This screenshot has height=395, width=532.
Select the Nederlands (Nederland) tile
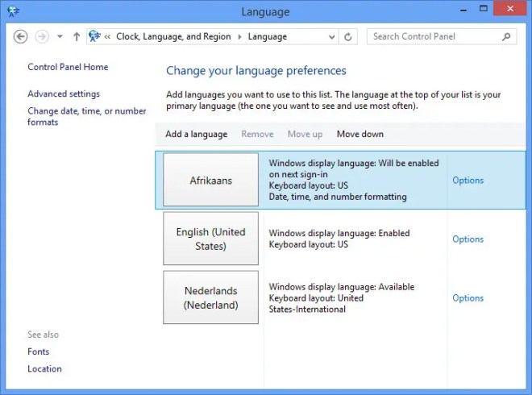coord(210,297)
